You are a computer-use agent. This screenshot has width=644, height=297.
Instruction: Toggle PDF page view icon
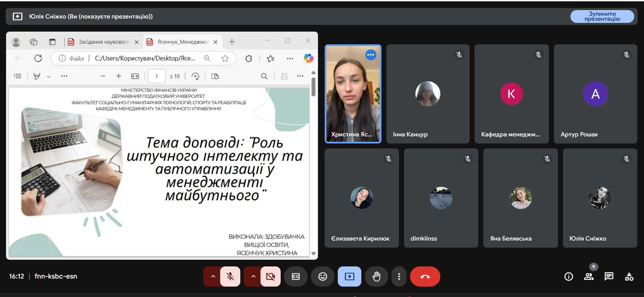(x=215, y=76)
